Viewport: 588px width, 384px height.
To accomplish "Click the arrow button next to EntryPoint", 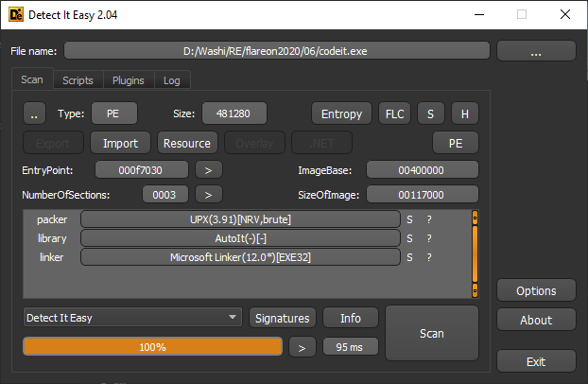I will [x=209, y=169].
